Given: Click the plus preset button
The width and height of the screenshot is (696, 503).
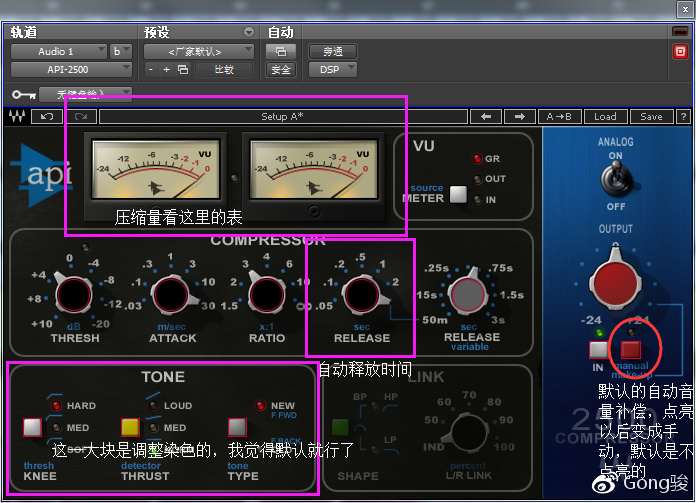Looking at the screenshot, I should coord(166,70).
